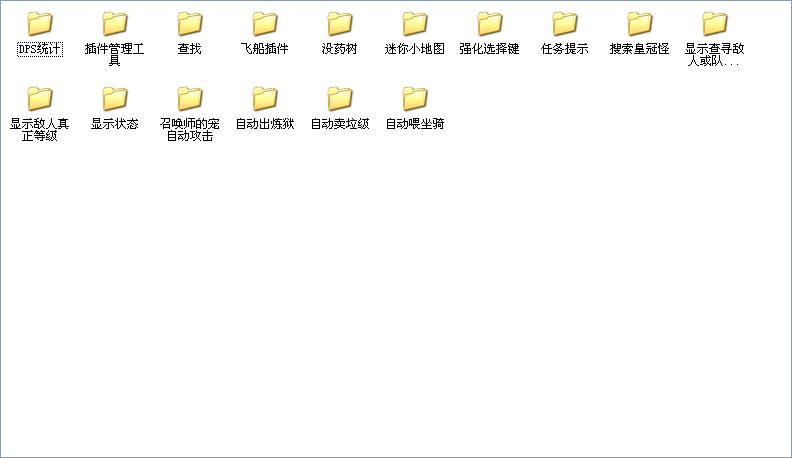The image size is (792, 458).
Task: Select the 飞船插件 folder icon
Action: [265, 24]
